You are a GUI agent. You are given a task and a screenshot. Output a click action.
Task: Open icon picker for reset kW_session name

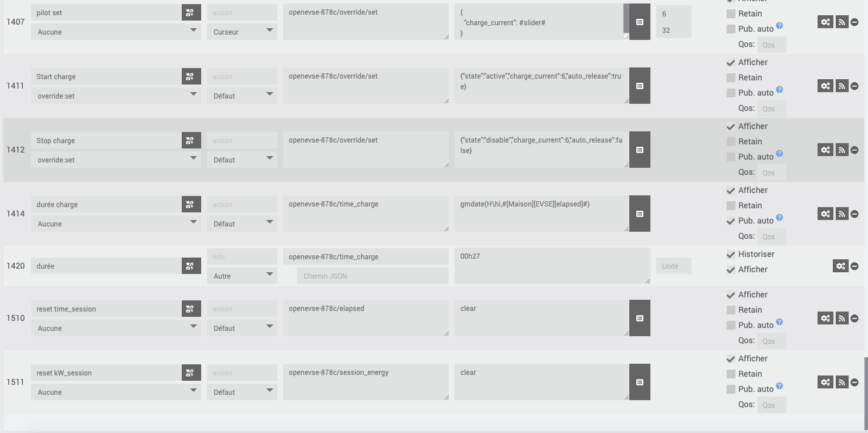(x=191, y=373)
